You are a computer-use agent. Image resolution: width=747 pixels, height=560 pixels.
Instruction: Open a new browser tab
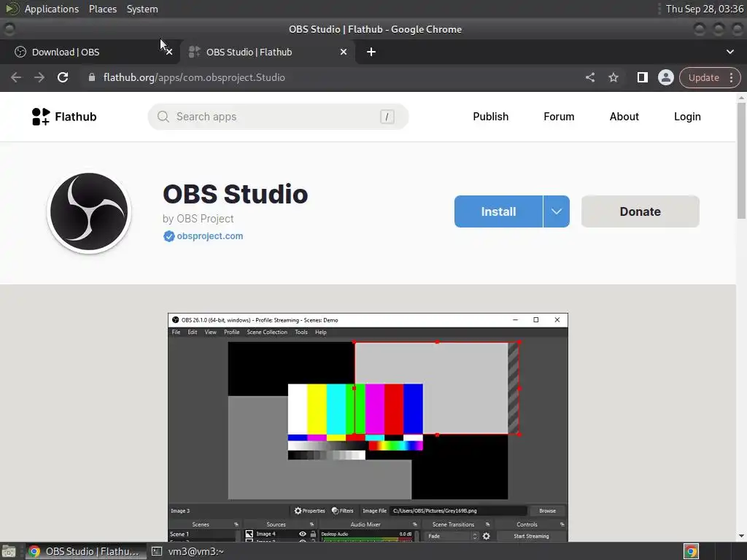point(371,52)
